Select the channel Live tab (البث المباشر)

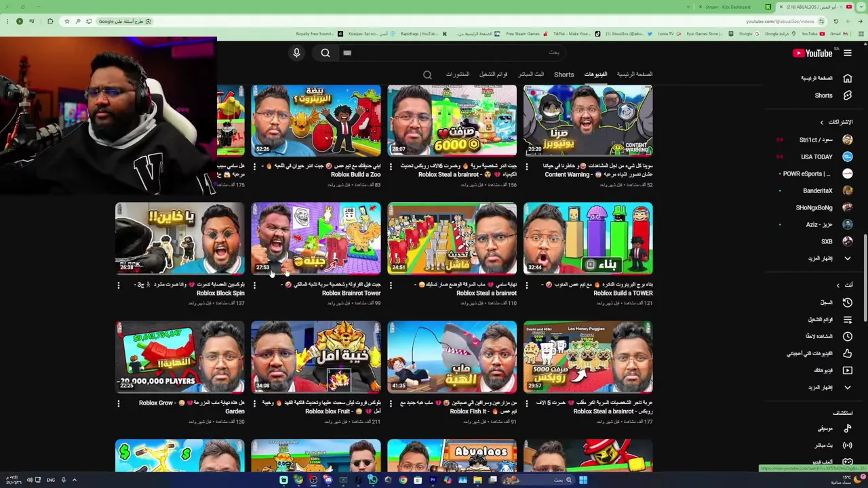(531, 75)
